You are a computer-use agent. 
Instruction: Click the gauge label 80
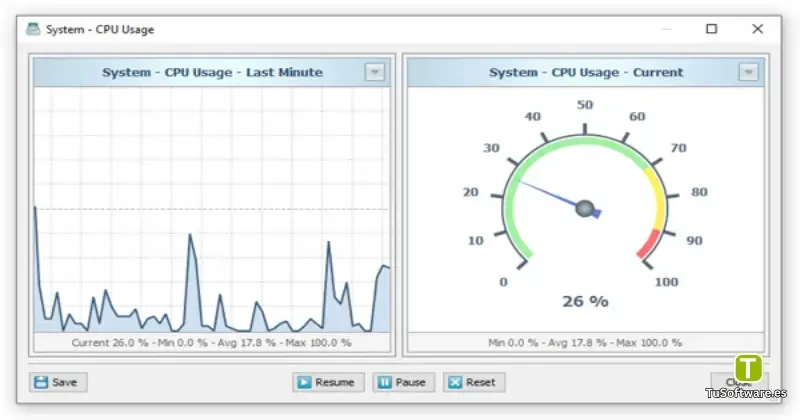coord(699,192)
